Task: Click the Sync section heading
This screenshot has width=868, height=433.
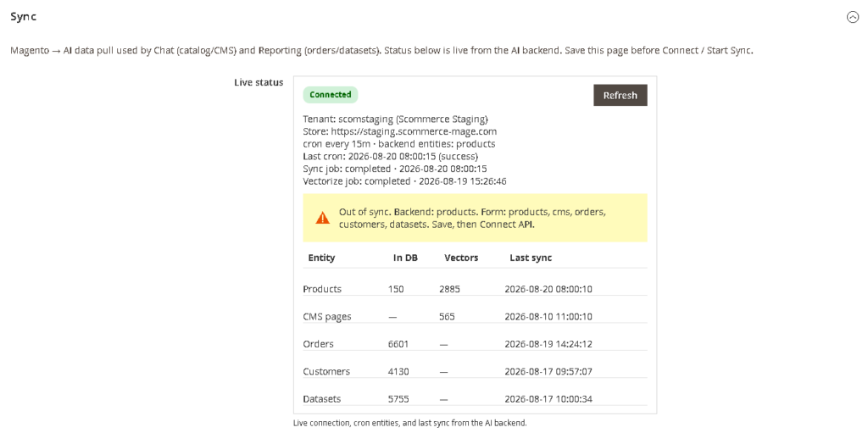Action: pyautogui.click(x=23, y=17)
